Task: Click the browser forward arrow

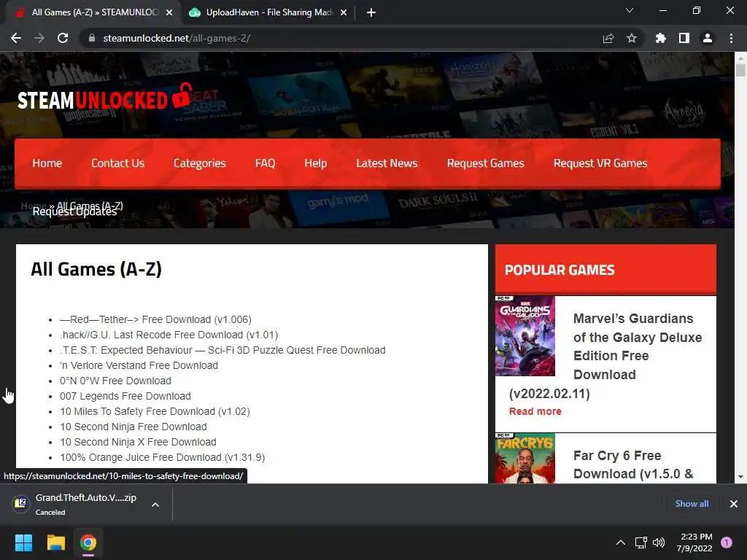Action: (39, 38)
